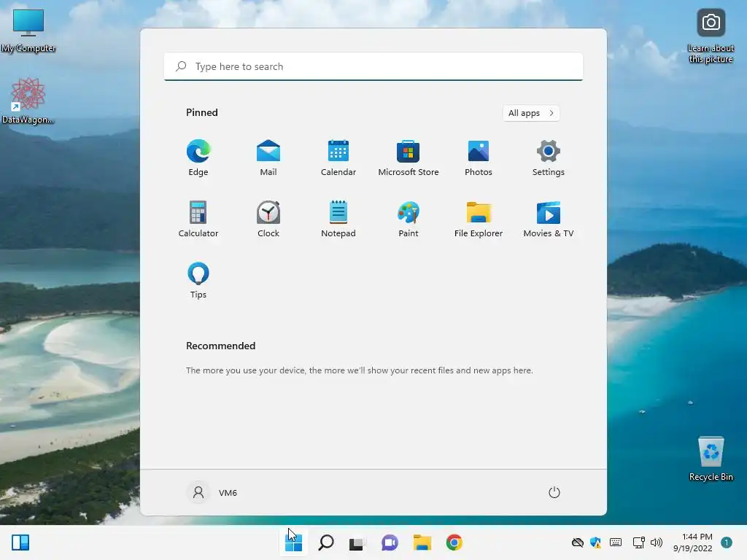Open Chat from taskbar

pyautogui.click(x=390, y=542)
